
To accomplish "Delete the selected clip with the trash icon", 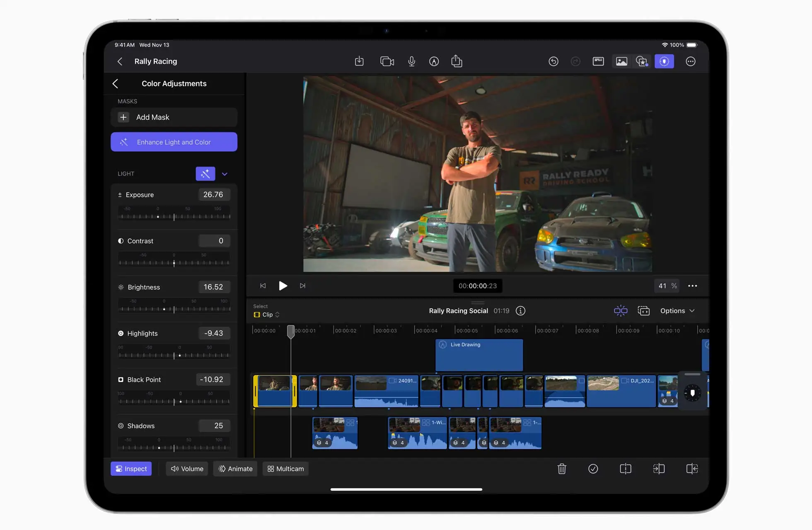I will click(562, 469).
